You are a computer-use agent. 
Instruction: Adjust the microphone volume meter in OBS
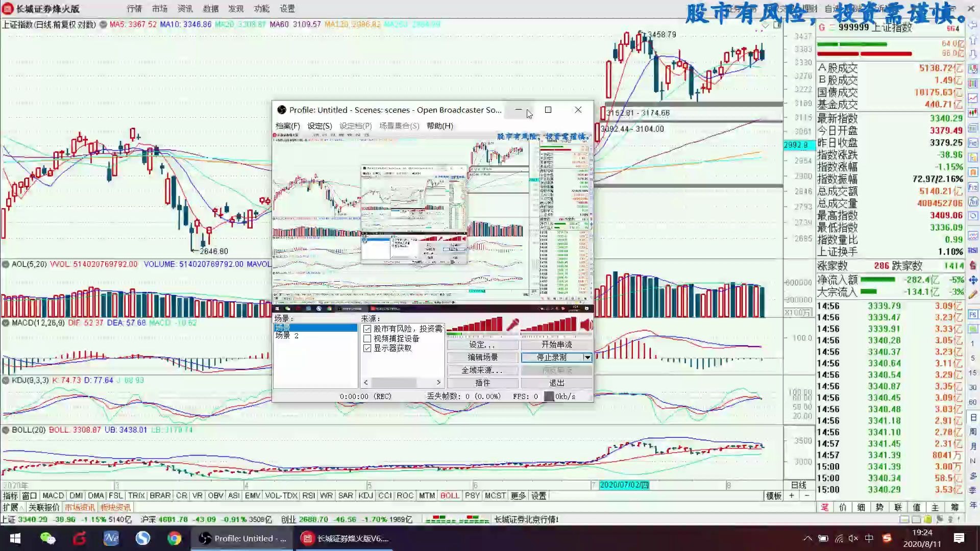(475, 325)
